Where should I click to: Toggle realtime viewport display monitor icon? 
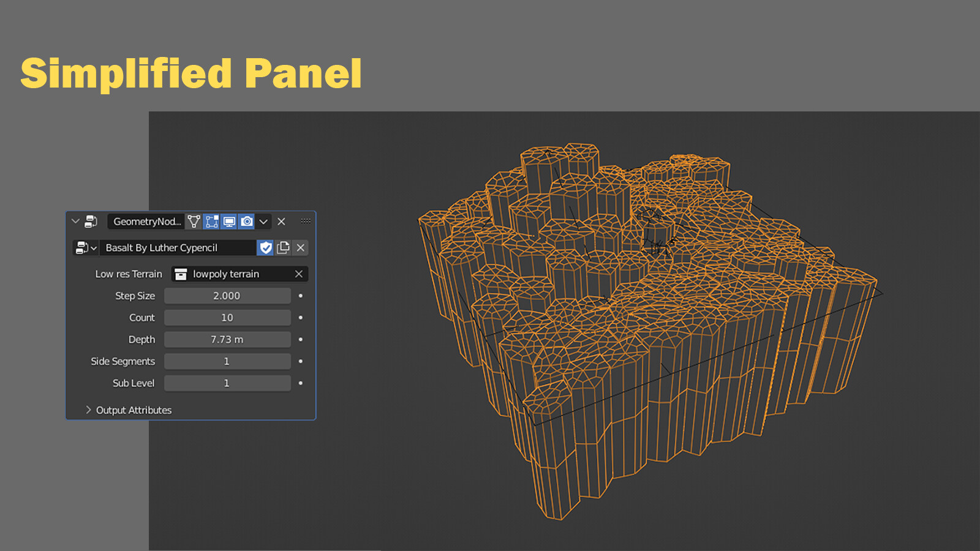pos(229,222)
